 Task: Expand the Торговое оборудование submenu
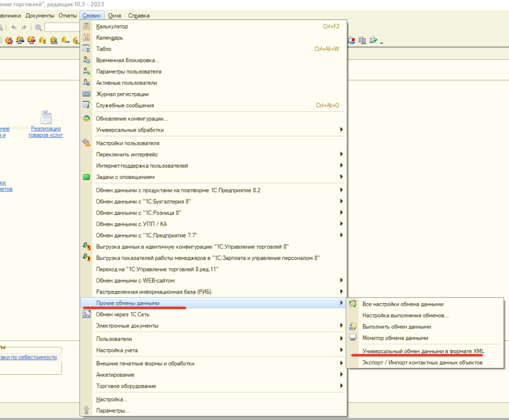(x=126, y=386)
